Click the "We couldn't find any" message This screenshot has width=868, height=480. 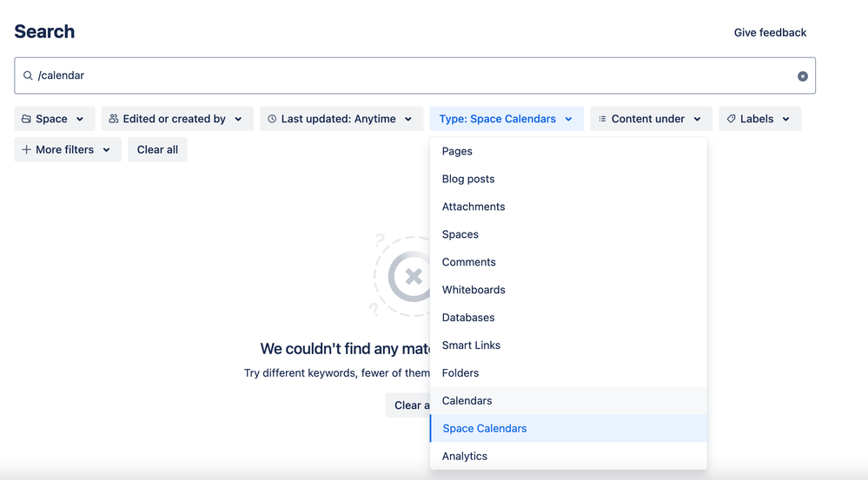coord(345,348)
